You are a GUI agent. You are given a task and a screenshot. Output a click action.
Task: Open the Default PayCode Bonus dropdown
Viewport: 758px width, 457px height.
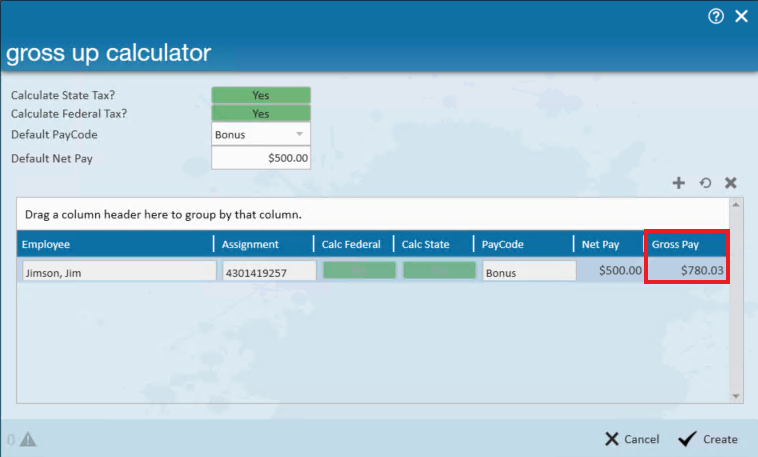coord(261,134)
